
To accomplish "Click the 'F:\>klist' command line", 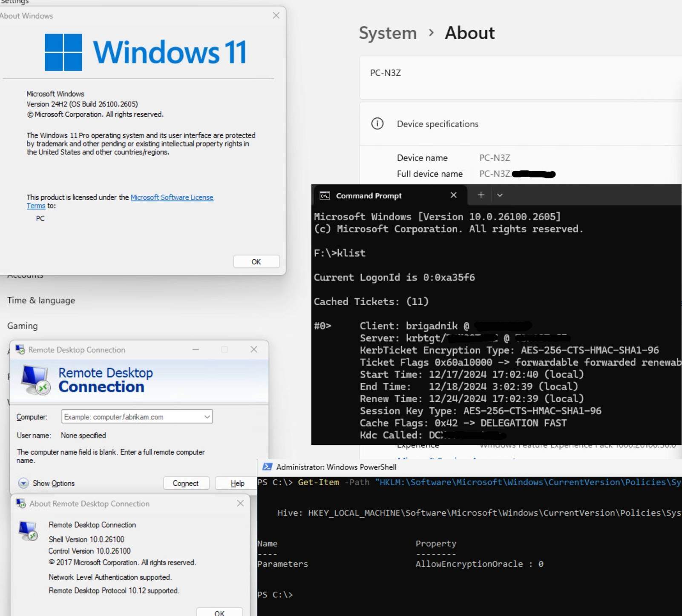I will [x=340, y=253].
